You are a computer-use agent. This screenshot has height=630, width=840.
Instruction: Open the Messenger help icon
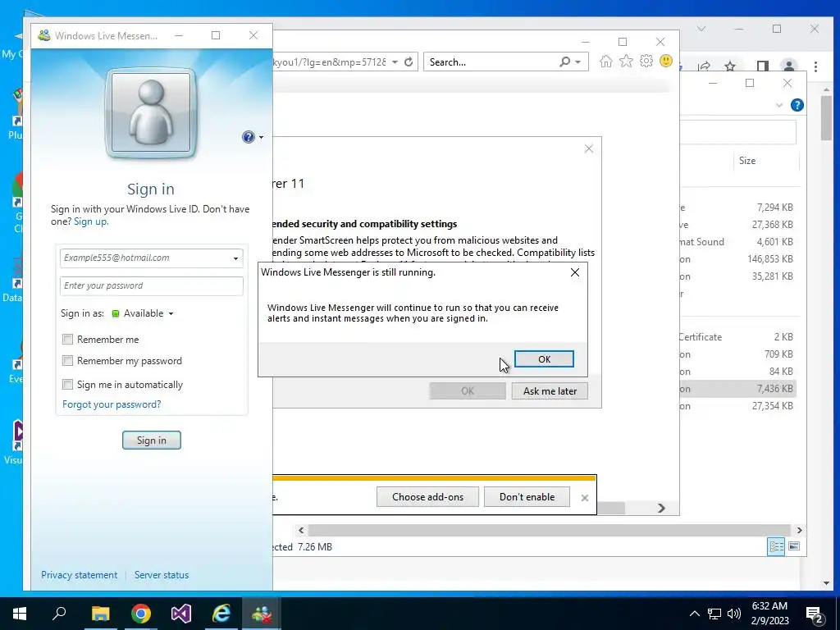[248, 137]
